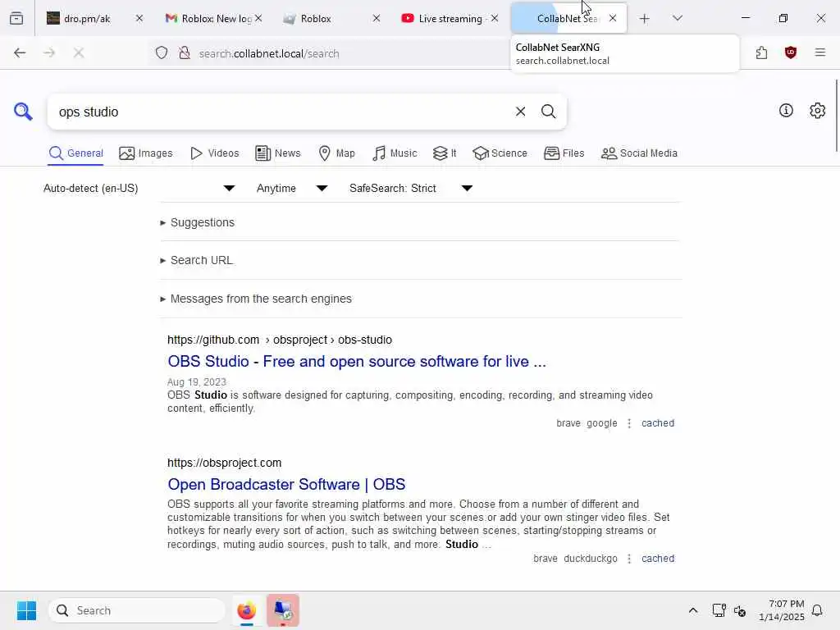Open the uBlock Origin toolbar icon

pyautogui.click(x=790, y=52)
